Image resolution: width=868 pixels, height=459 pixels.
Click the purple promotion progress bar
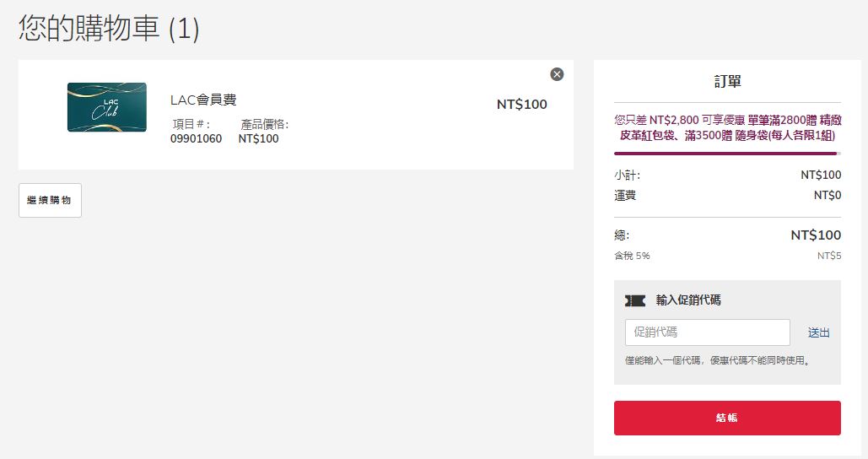pyautogui.click(x=727, y=154)
